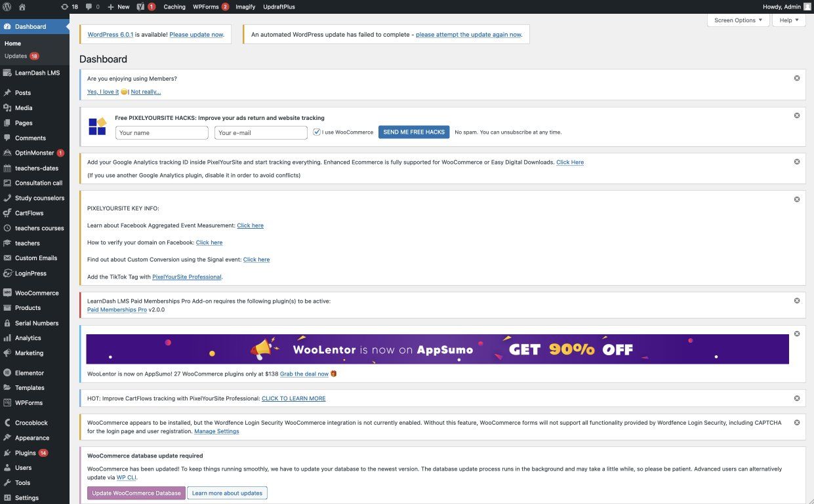Click the Crocoblock icon in the sidebar

(x=7, y=423)
